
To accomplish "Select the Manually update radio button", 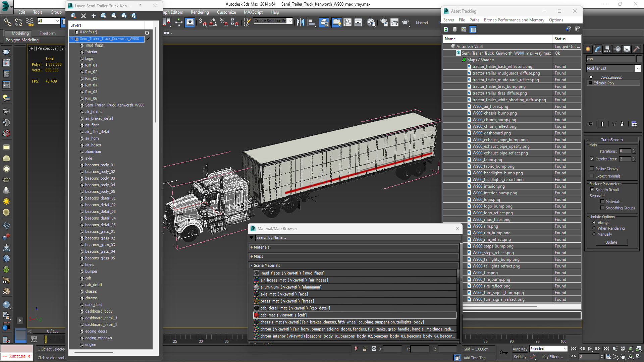I will click(594, 234).
